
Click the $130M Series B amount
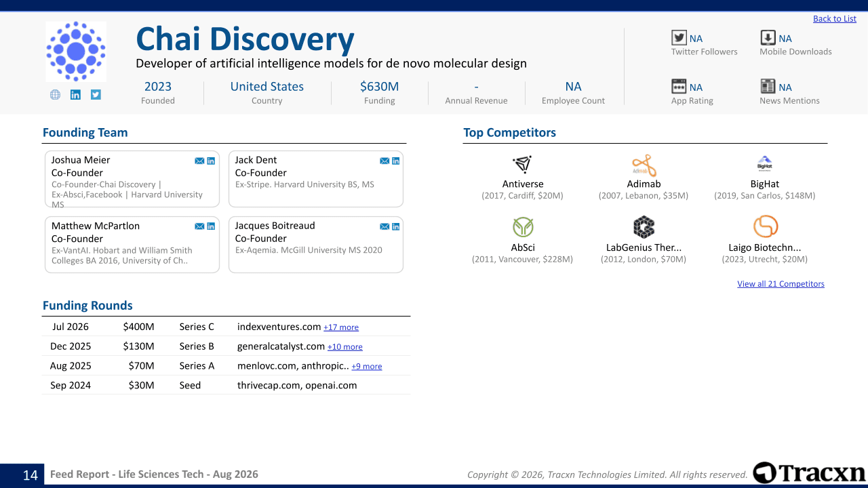(139, 346)
